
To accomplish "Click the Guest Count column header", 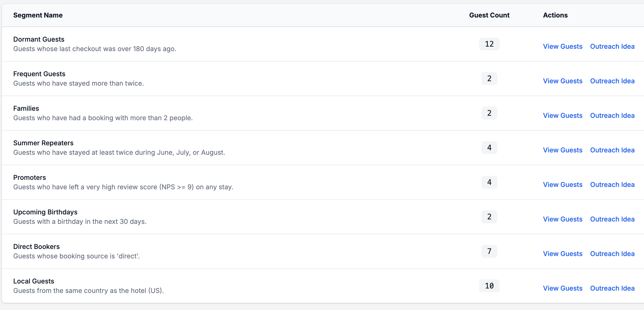I will 489,15.
